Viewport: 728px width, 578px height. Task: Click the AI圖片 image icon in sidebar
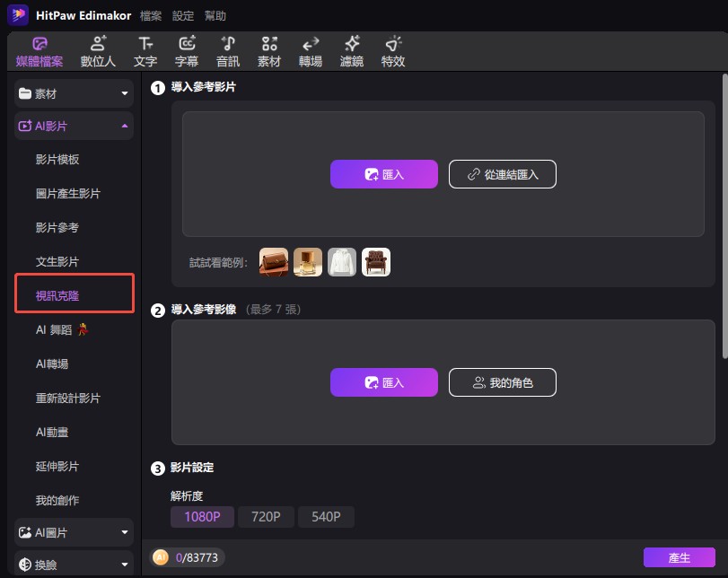[x=24, y=532]
